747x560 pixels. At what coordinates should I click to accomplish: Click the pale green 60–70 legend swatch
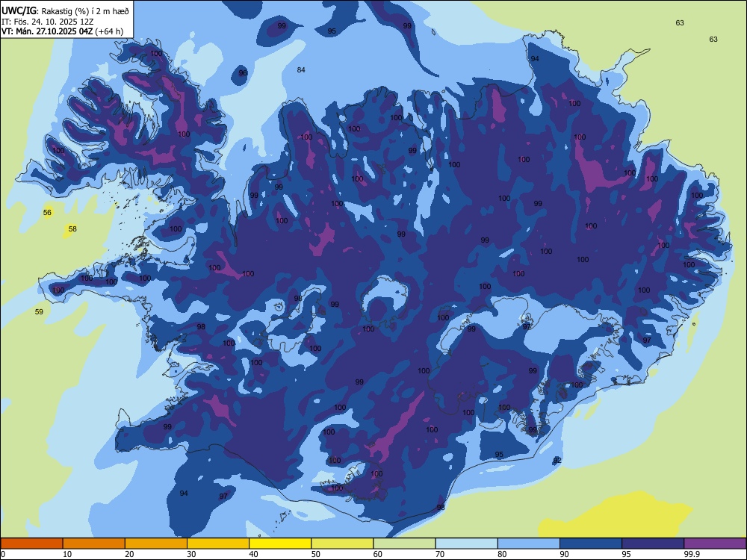coord(404,544)
